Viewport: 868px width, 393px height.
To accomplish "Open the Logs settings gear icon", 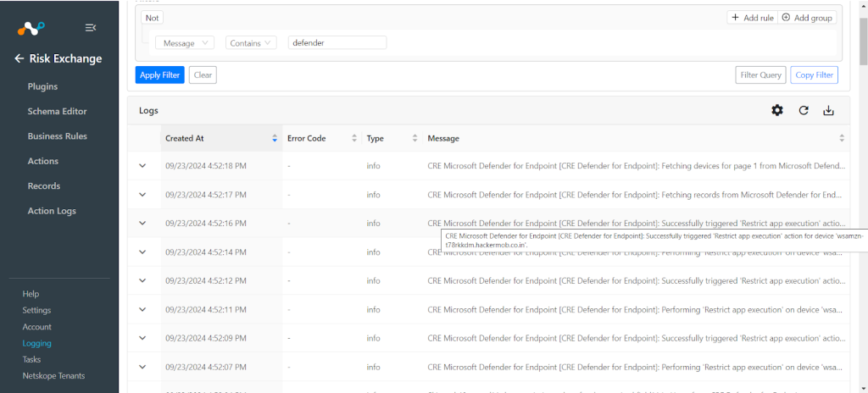I will point(777,110).
